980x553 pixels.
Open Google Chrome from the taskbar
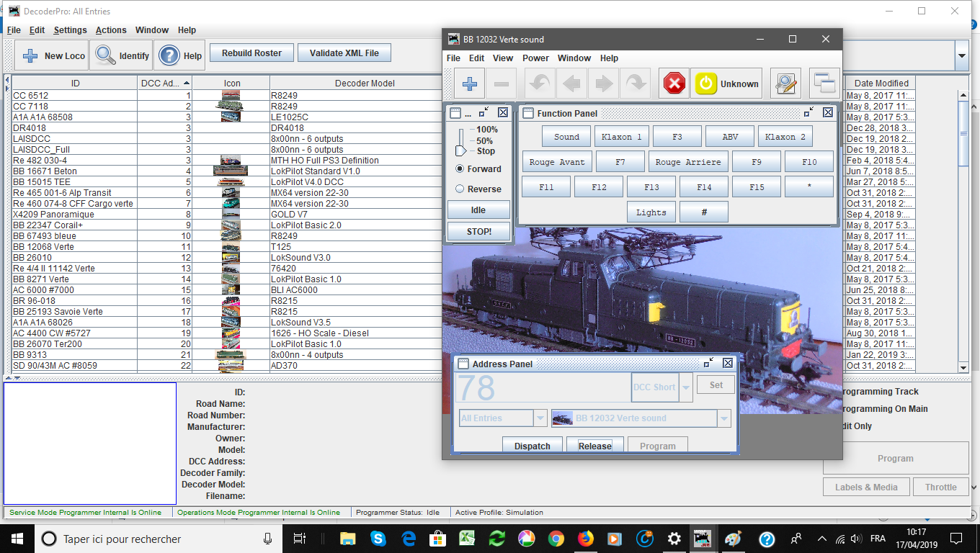point(556,539)
